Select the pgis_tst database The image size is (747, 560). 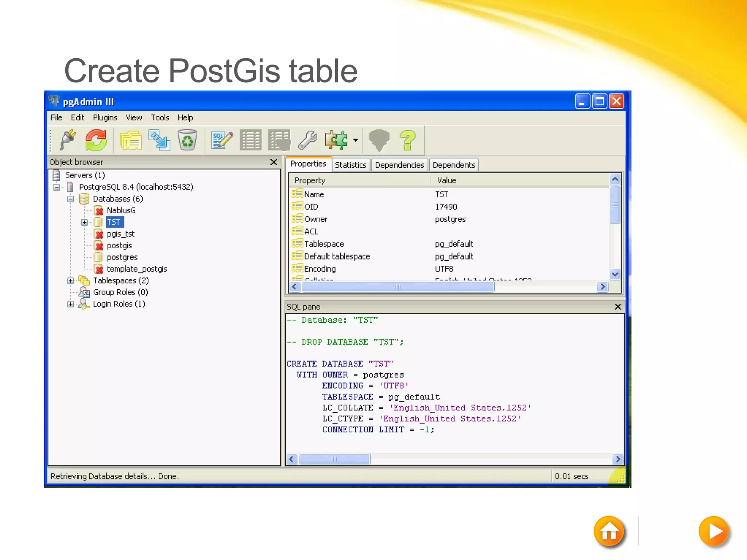[x=121, y=234]
